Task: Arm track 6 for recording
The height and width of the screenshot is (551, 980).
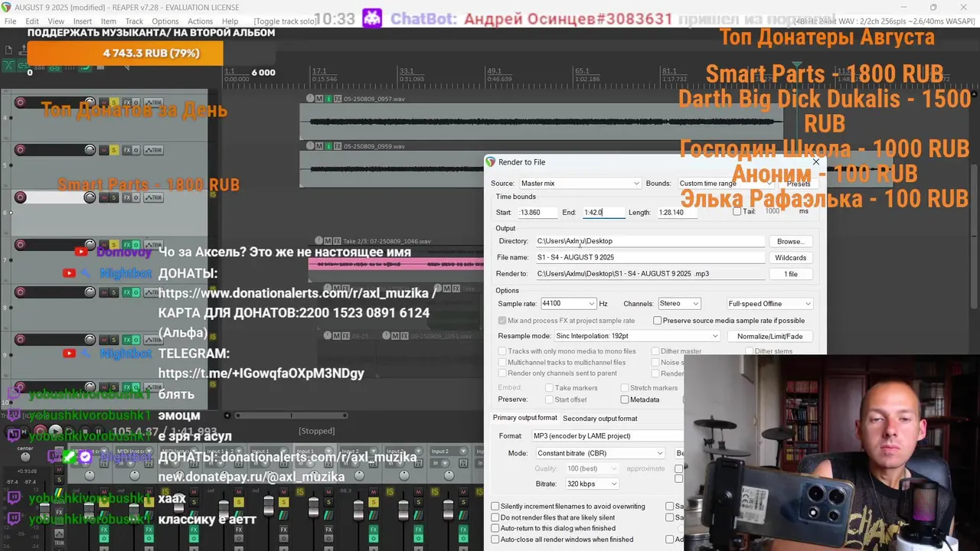Action: pyautogui.click(x=20, y=197)
